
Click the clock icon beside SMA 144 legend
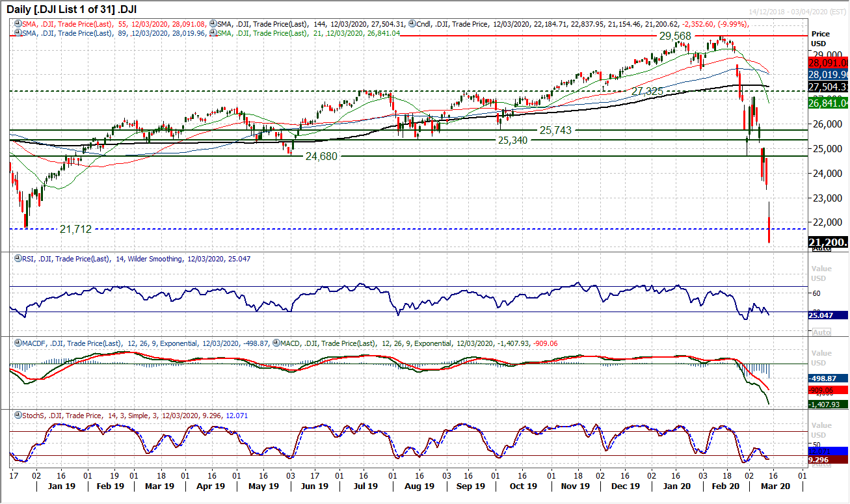(213, 23)
